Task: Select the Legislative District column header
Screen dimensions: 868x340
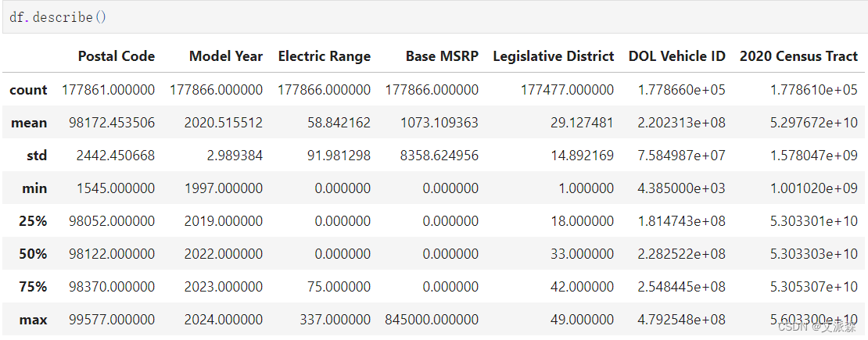Action: click(x=554, y=56)
